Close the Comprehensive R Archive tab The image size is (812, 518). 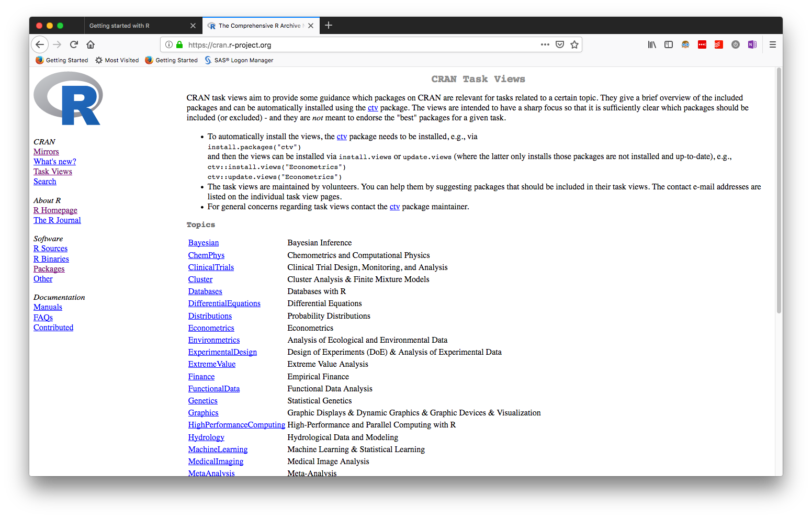[311, 26]
